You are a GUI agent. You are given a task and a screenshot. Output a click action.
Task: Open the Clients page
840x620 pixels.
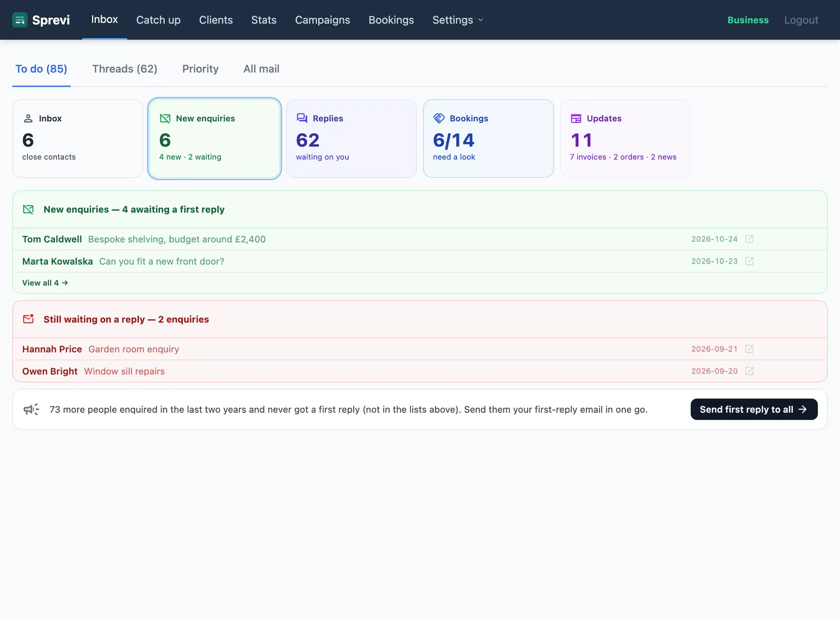[x=216, y=20]
